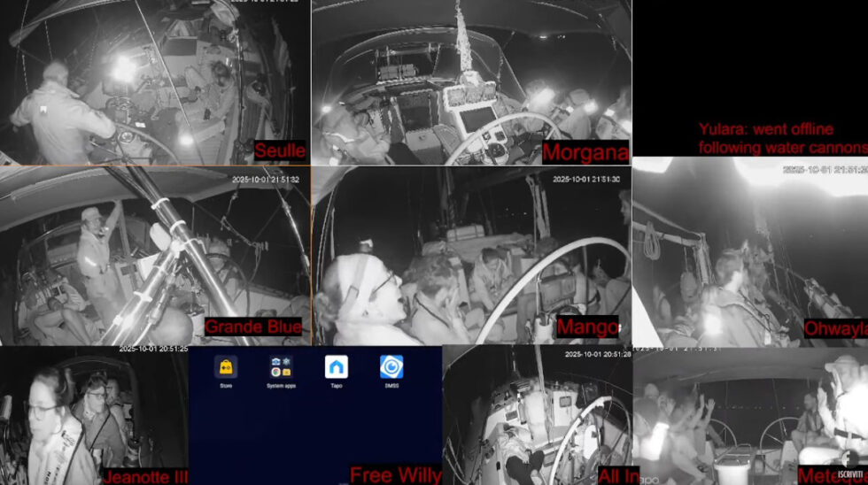The width and height of the screenshot is (868, 485).
Task: Select the All In camera feed
Action: click(537, 414)
